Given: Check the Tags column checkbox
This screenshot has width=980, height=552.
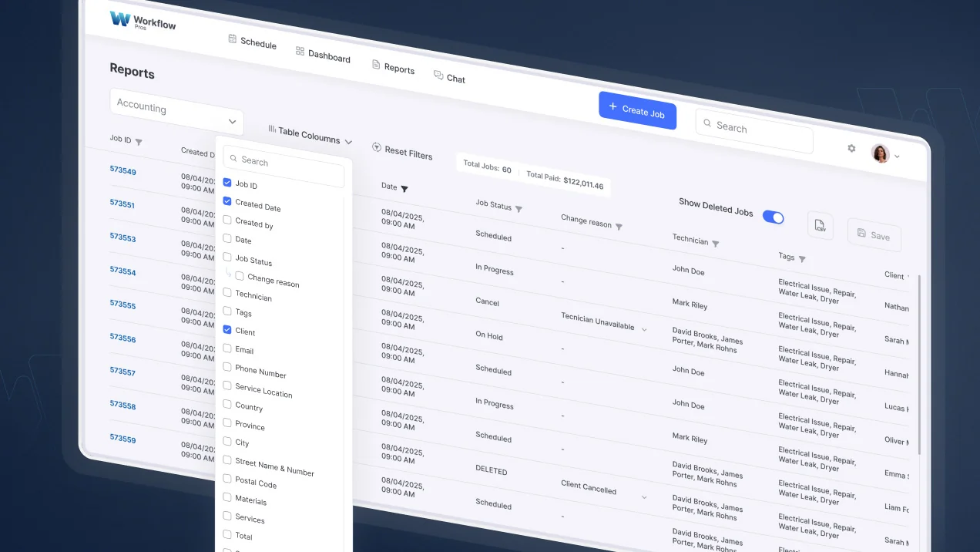Looking at the screenshot, I should 227,311.
